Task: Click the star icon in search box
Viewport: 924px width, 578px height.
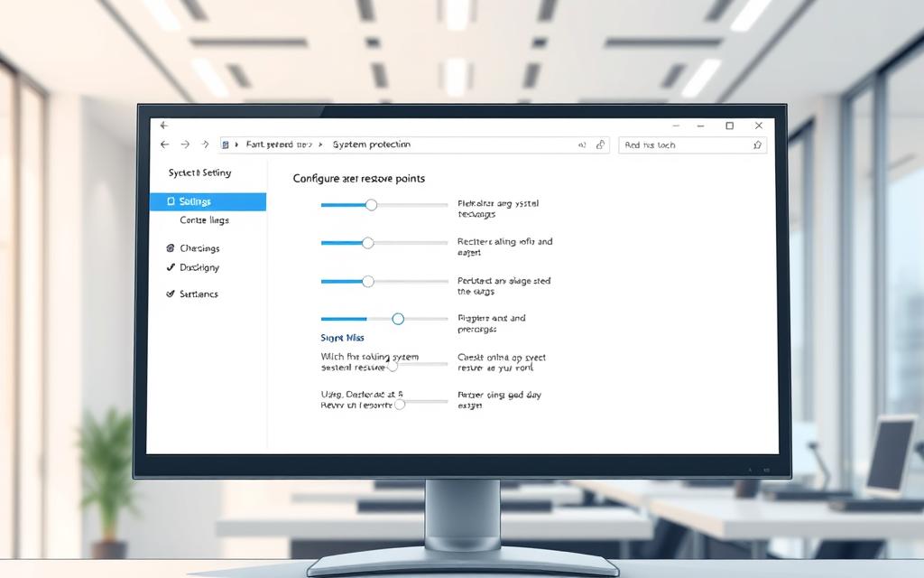Action: [757, 144]
